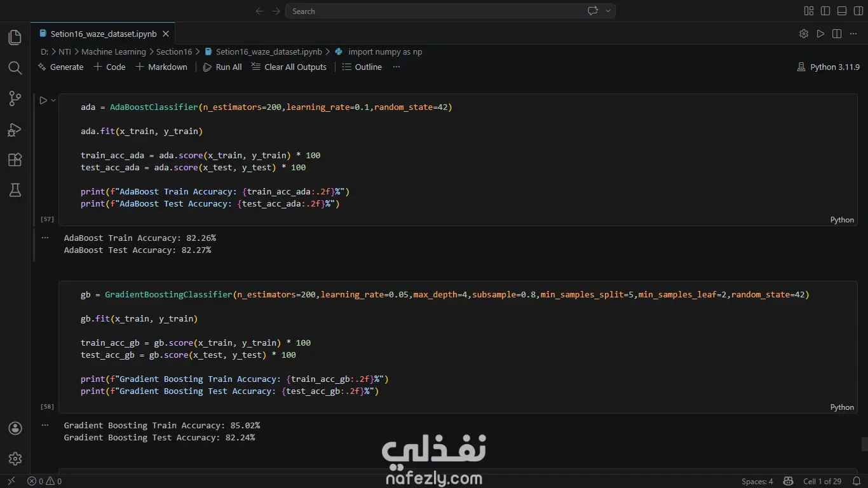Open notebook settings gear in editor toolbar
This screenshot has width=868, height=488.
pyautogui.click(x=804, y=34)
